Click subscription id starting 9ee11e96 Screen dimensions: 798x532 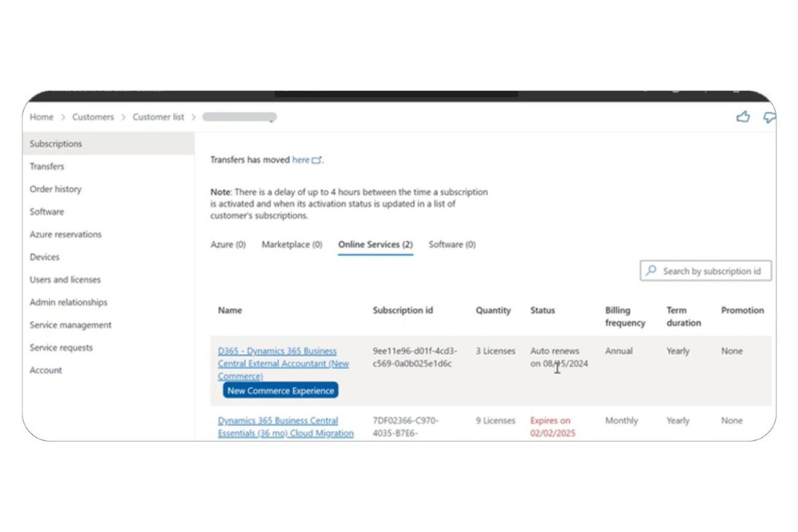click(x=415, y=357)
